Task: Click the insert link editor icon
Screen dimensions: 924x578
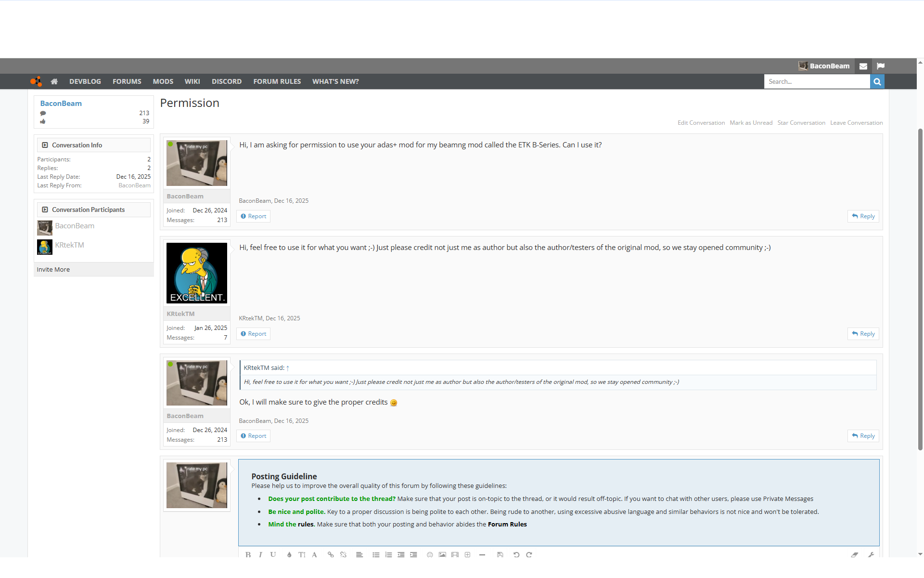Action: (331, 554)
